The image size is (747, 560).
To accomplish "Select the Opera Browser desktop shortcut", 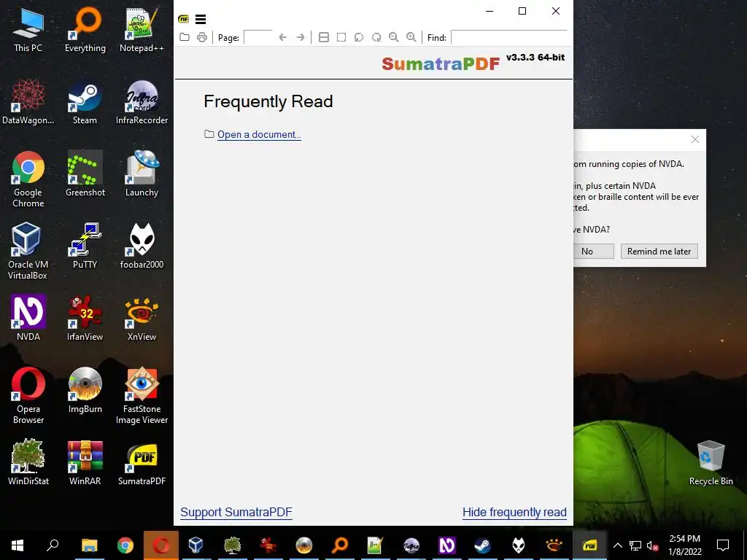I will pos(28,395).
